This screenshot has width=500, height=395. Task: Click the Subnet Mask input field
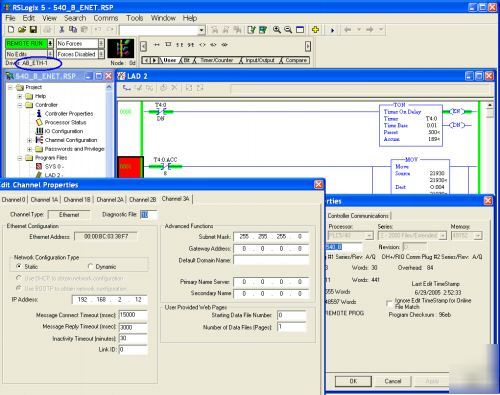point(271,237)
